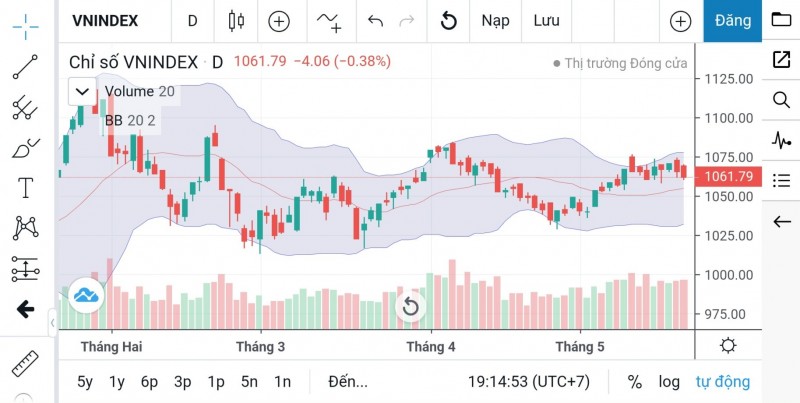Click the Nạp load button
Viewport: 800px width, 403px height.
pos(495,20)
